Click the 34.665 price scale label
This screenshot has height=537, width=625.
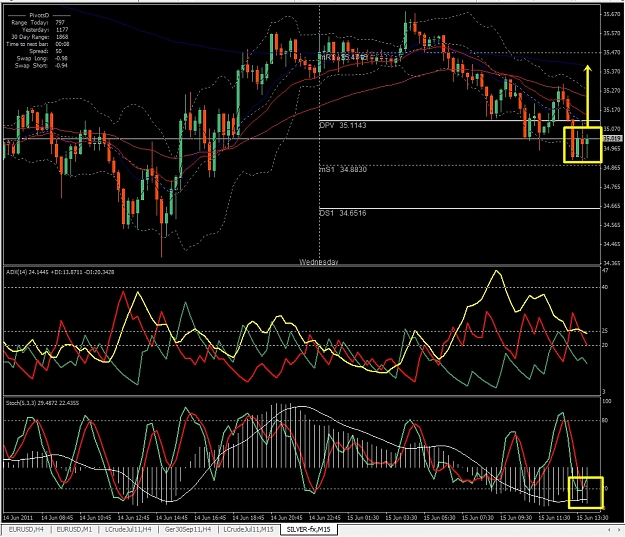tap(611, 206)
